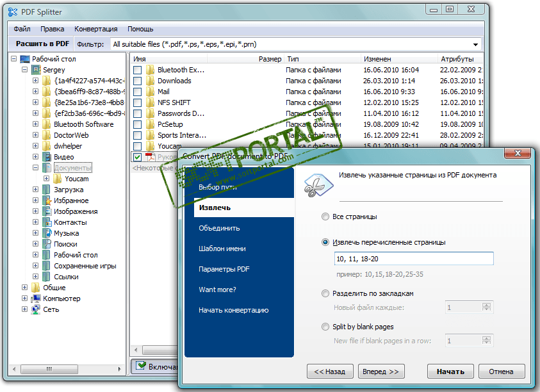Image resolution: width=540 pixels, height=392 pixels.
Task: Click the PDF Splitter scissors app icon
Action: tap(12, 12)
